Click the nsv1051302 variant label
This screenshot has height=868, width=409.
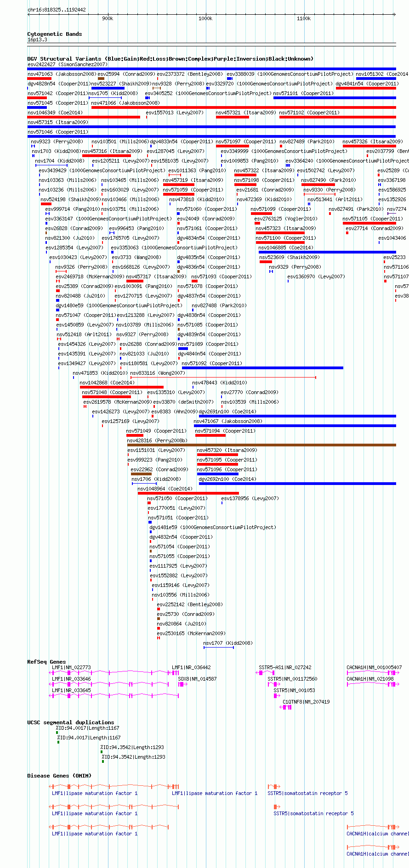[x=382, y=74]
